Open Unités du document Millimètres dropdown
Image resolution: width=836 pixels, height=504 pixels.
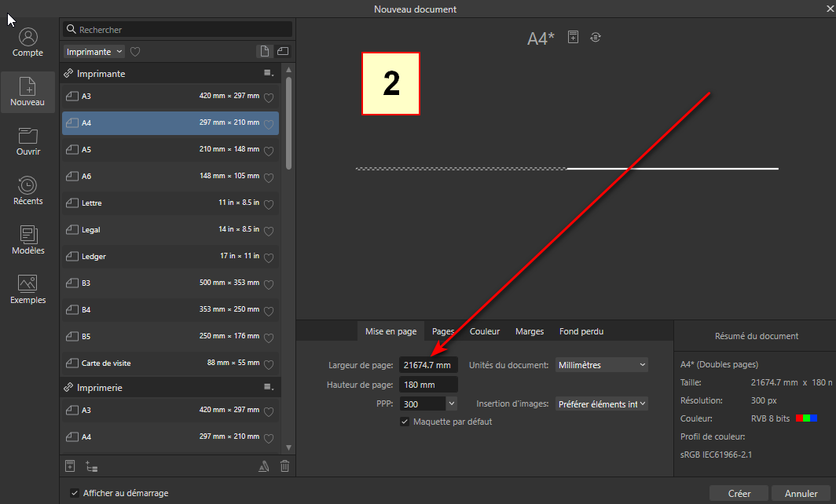pos(601,365)
